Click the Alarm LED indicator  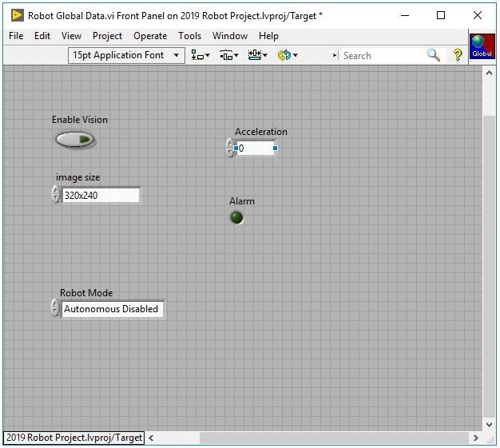pyautogui.click(x=236, y=217)
